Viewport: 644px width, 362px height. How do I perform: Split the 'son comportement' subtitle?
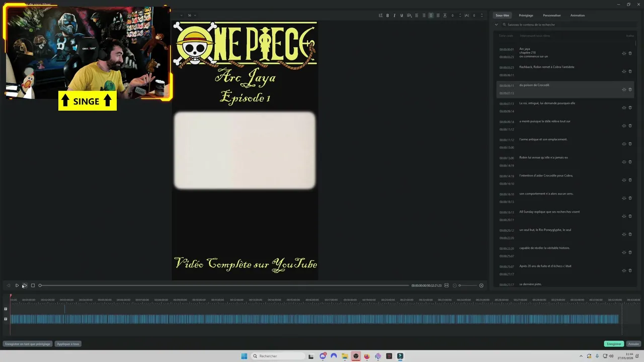tap(624, 198)
